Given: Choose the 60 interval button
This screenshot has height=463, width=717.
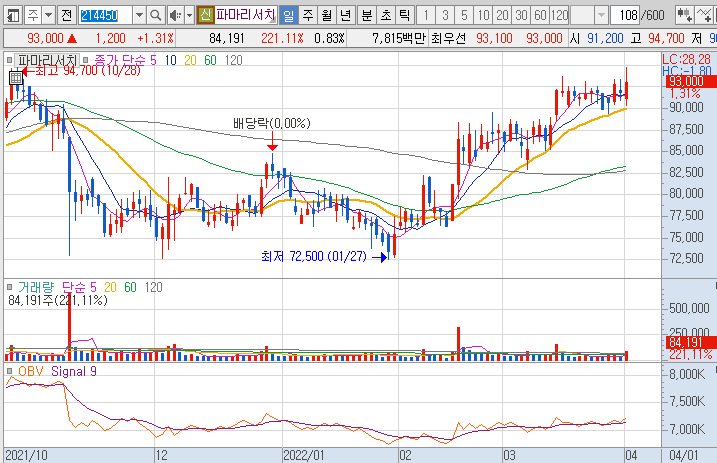Looking at the screenshot, I should tap(540, 16).
